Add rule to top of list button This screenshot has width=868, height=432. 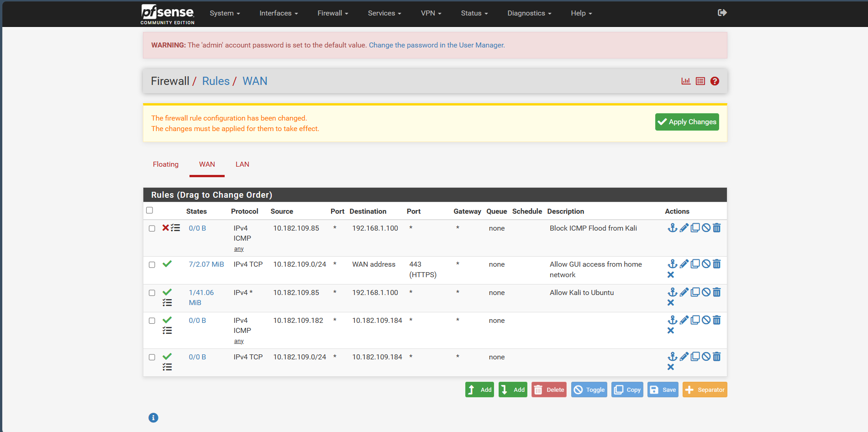tap(479, 390)
